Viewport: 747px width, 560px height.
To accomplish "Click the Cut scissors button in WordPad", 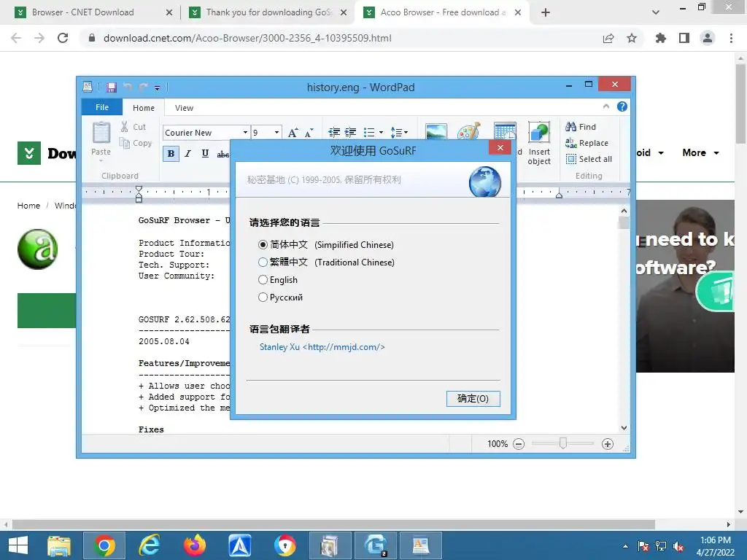I will (x=133, y=127).
